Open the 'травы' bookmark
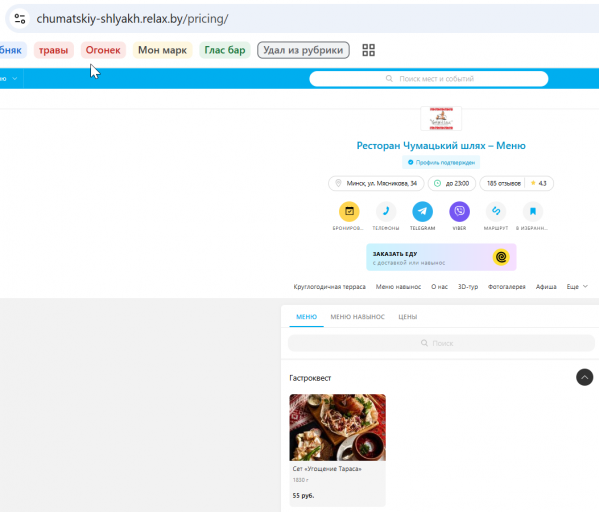The image size is (599, 512). (x=53, y=50)
